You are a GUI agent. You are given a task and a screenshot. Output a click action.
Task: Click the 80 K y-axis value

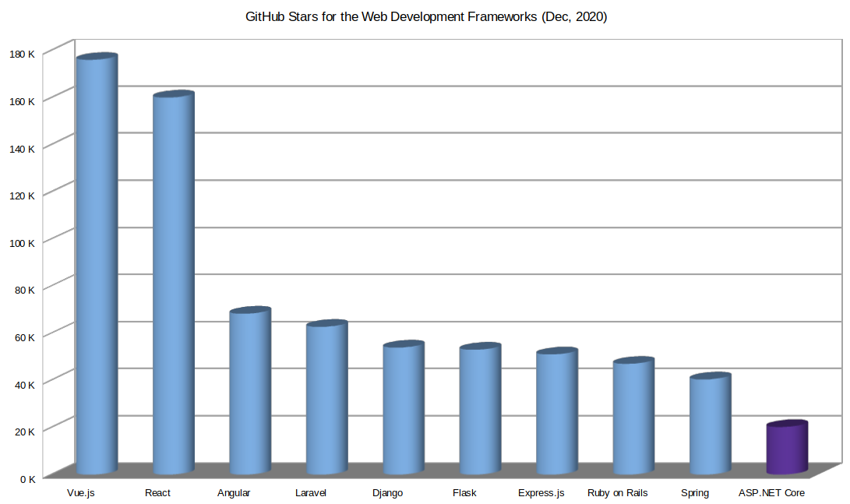click(x=25, y=290)
